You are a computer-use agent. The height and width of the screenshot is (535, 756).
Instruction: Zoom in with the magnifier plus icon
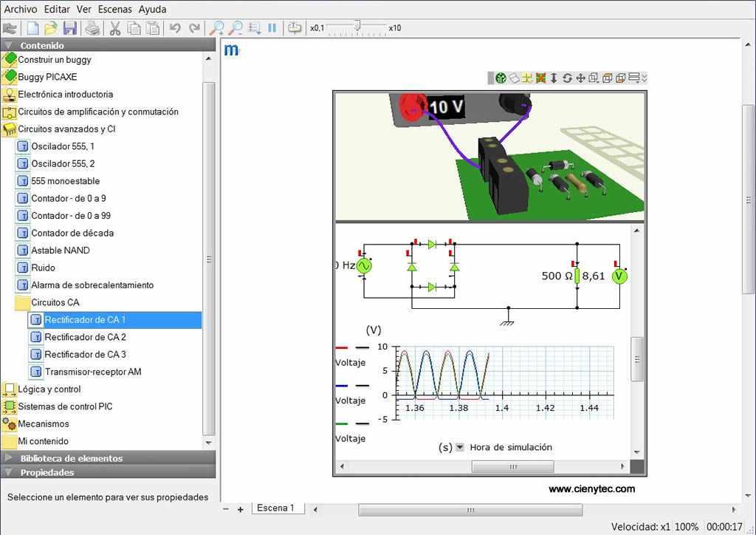point(217,28)
